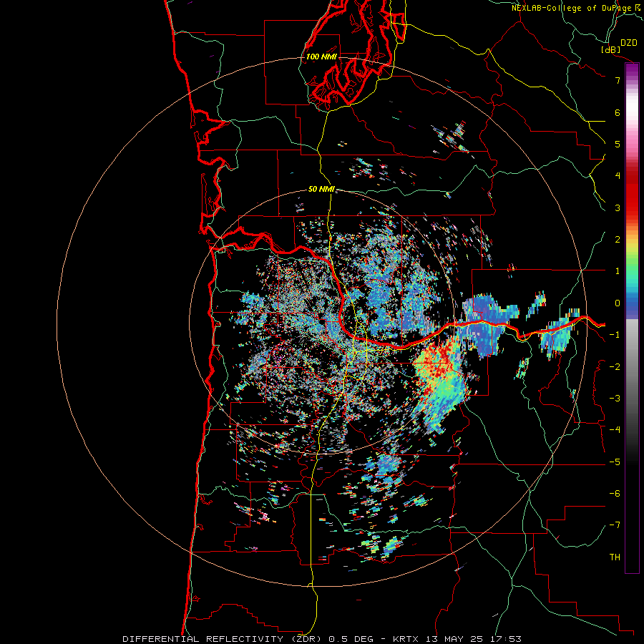Click the 100 NMI range ring label
The width and height of the screenshot is (644, 644).
click(321, 57)
